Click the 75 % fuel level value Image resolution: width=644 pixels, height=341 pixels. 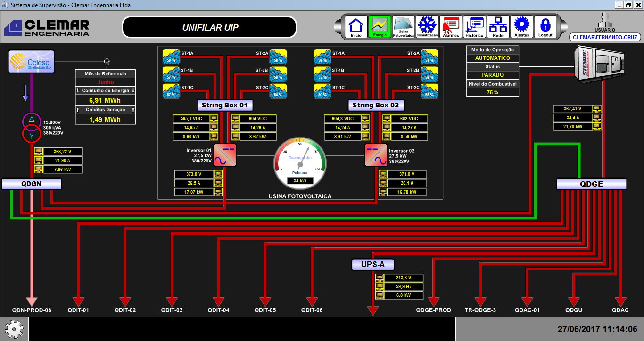493,92
